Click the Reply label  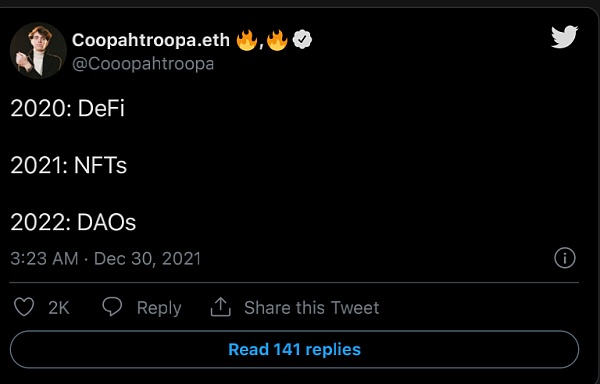point(159,308)
